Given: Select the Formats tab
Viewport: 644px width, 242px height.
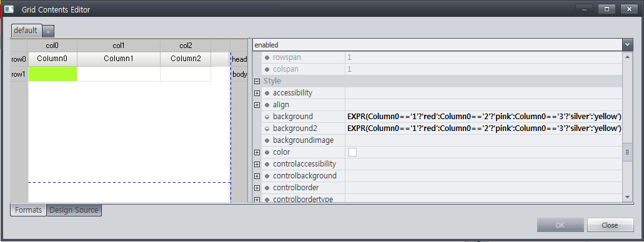Looking at the screenshot, I should 28,210.
